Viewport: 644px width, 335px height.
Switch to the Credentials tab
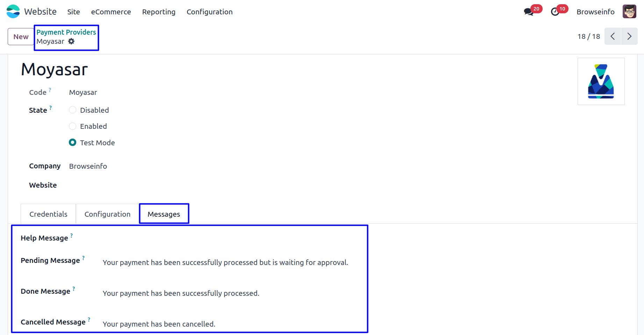[x=48, y=214]
